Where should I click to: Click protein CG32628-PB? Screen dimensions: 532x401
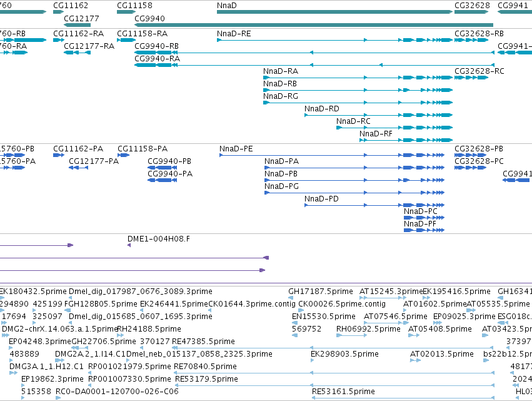479,149
